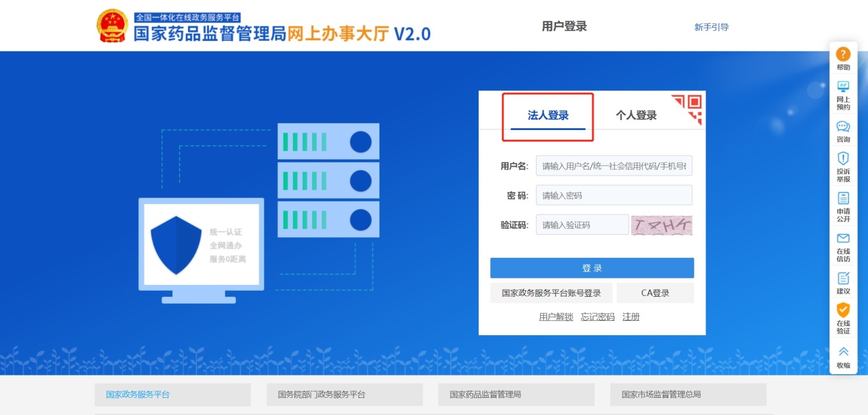Click the 登录 login button

[x=591, y=267]
